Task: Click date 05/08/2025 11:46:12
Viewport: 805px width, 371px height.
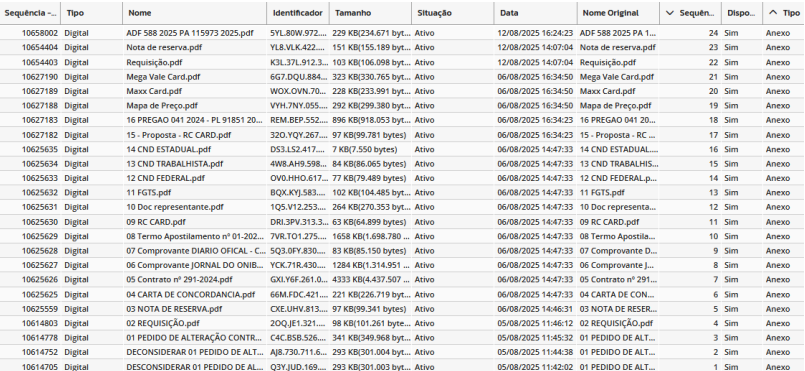Action: click(x=535, y=323)
